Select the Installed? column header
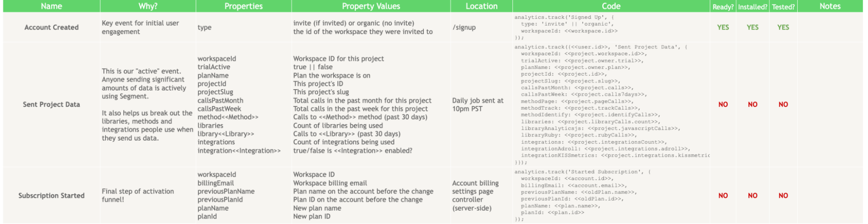The width and height of the screenshot is (868, 224). 752,7
